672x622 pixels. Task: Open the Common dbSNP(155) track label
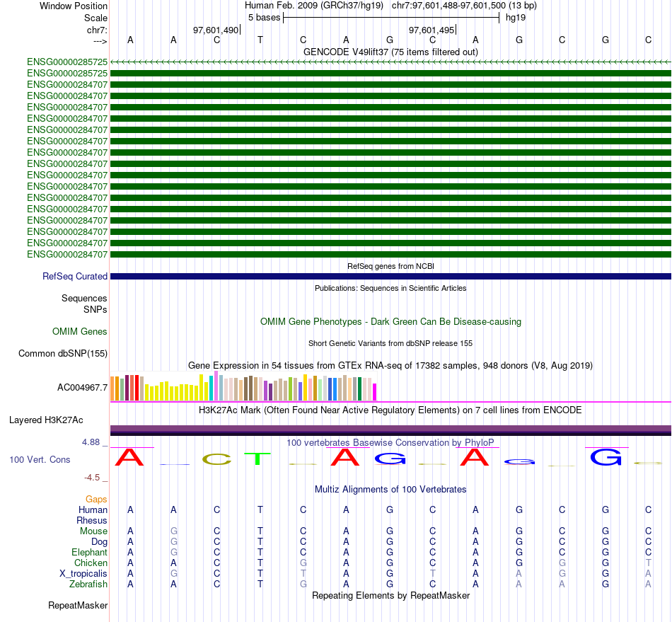[x=63, y=354]
